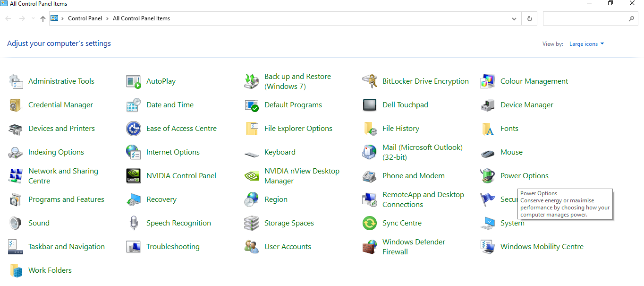Click the Ease of Access Centre icon

point(134,129)
